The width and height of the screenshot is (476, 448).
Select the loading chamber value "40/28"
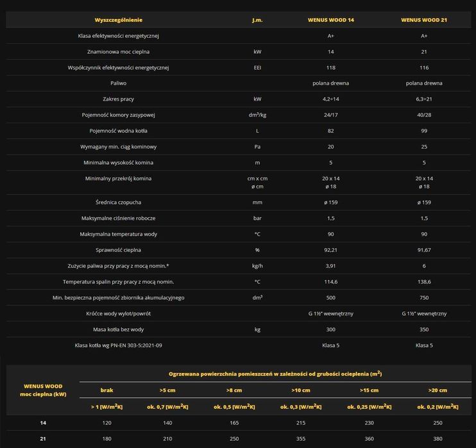tap(424, 115)
